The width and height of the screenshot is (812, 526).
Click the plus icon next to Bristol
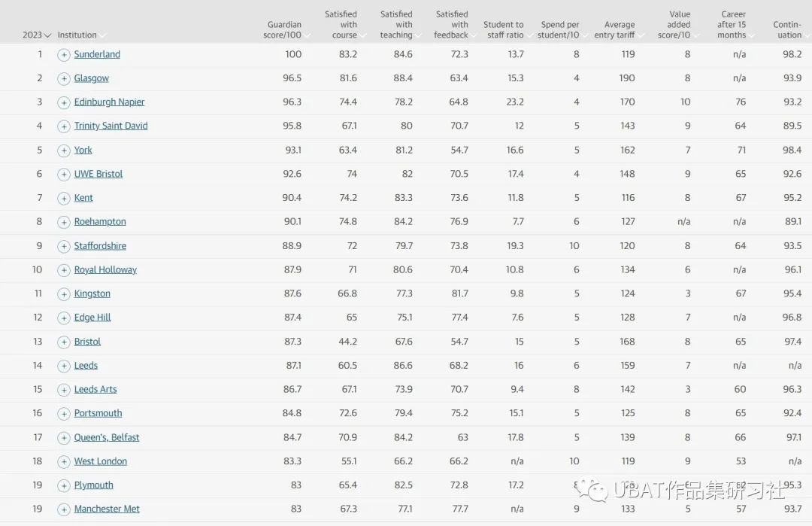pos(64,342)
